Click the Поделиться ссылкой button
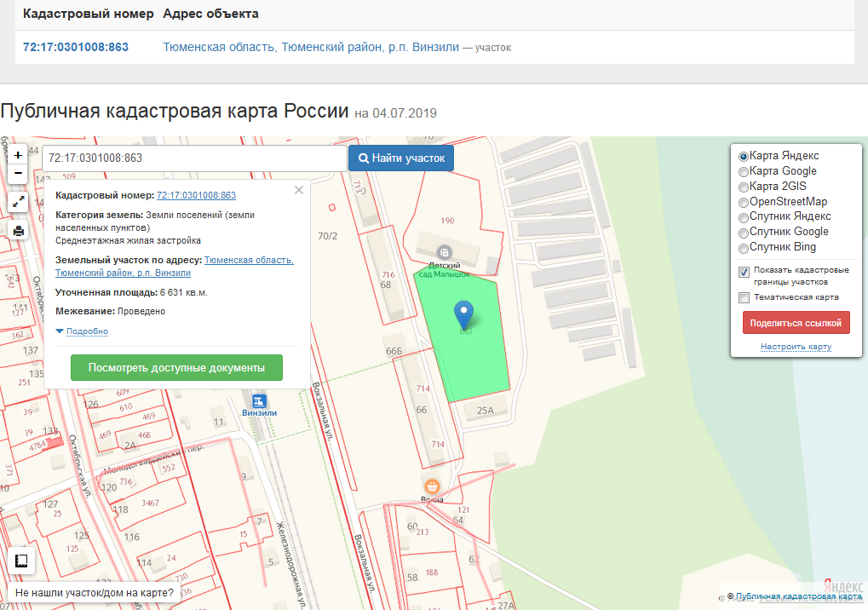 796,323
